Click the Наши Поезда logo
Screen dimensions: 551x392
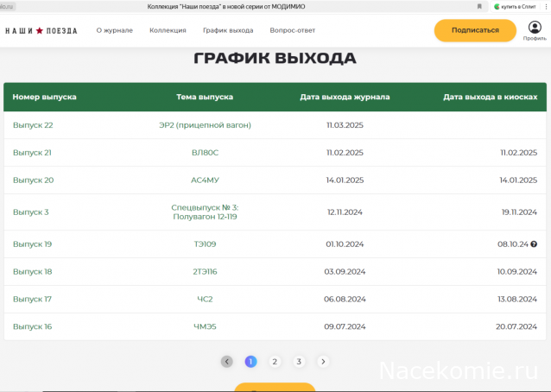pyautogui.click(x=41, y=30)
